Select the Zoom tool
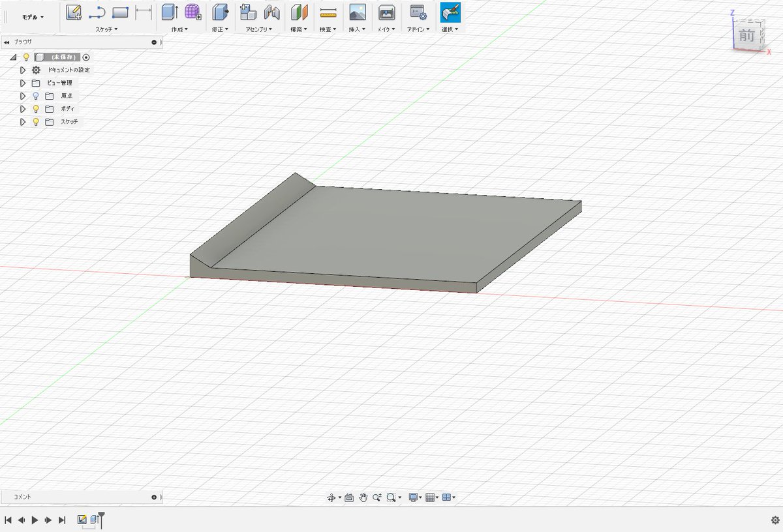783x532 pixels. tap(378, 497)
